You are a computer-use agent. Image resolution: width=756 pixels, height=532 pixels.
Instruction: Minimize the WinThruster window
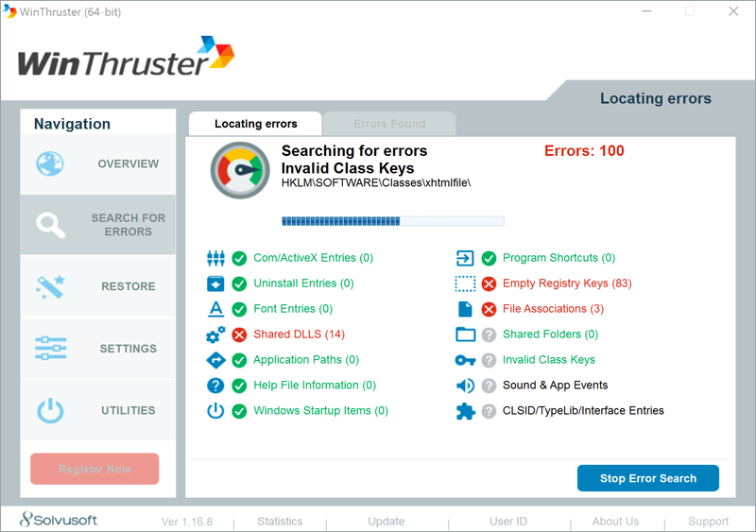click(x=646, y=11)
